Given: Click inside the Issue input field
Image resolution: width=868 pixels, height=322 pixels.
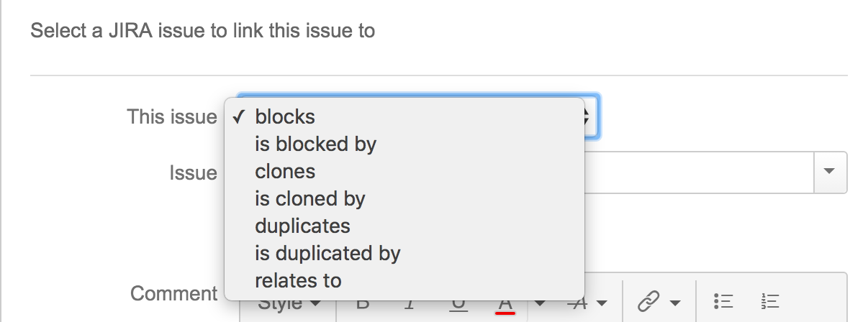Looking at the screenshot, I should [698, 172].
